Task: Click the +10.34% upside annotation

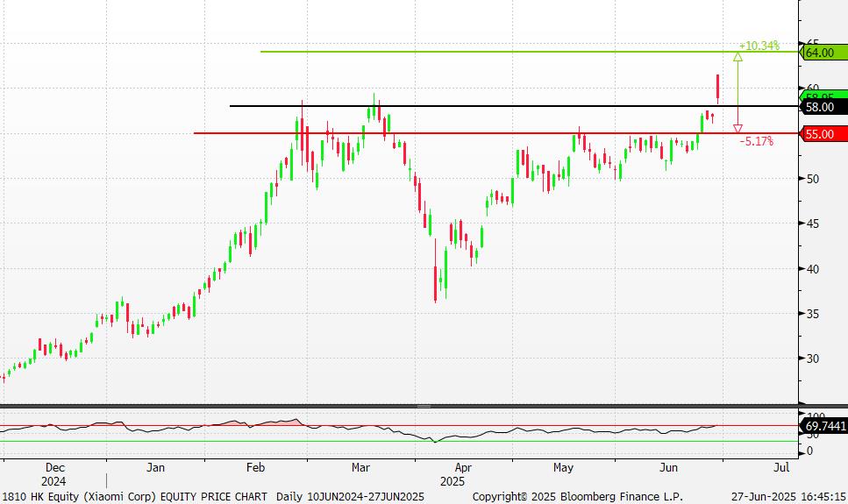Action: 759,46
